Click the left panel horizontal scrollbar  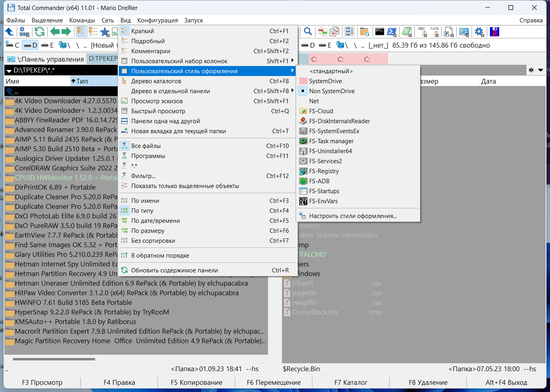(136, 359)
